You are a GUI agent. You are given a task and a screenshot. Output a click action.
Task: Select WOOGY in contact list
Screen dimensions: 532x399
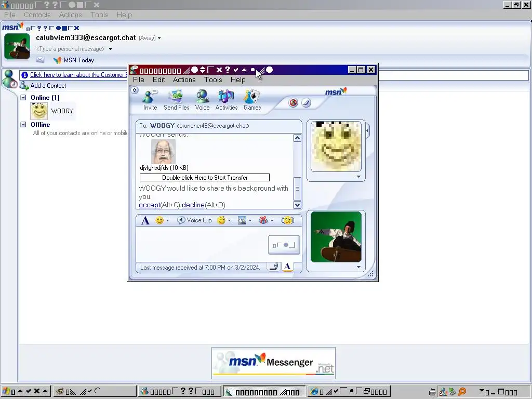(53, 111)
